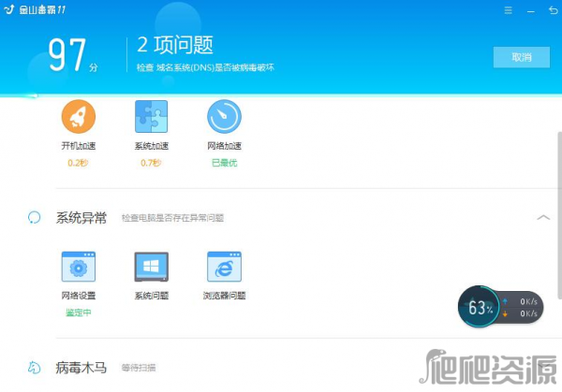Open the 网络设置 gear window icon
The image size is (562, 392).
[x=79, y=267]
